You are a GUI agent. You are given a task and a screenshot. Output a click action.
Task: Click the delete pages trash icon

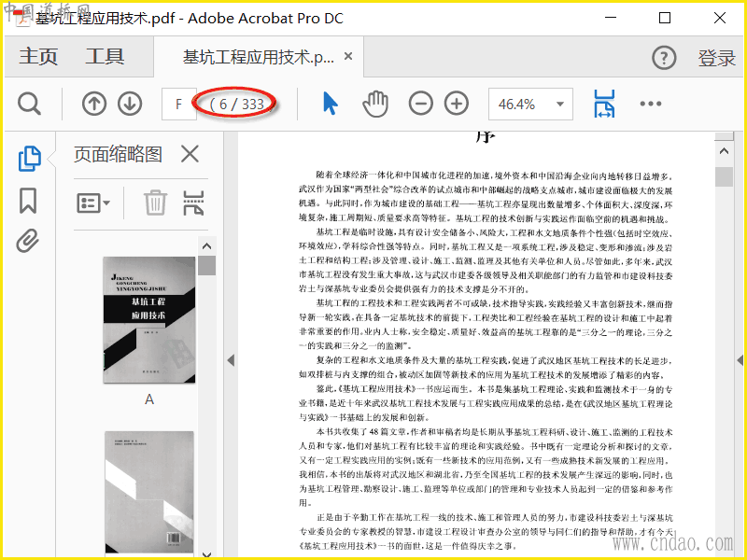pyautogui.click(x=155, y=203)
